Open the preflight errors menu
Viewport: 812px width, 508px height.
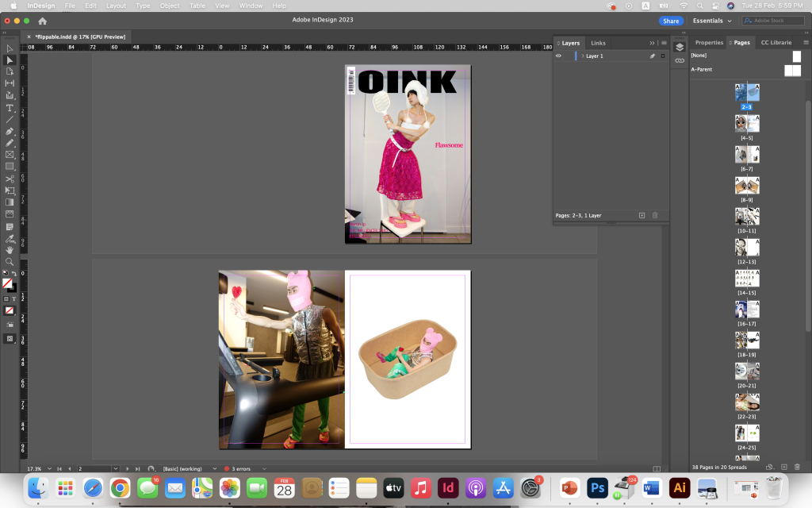click(264, 468)
